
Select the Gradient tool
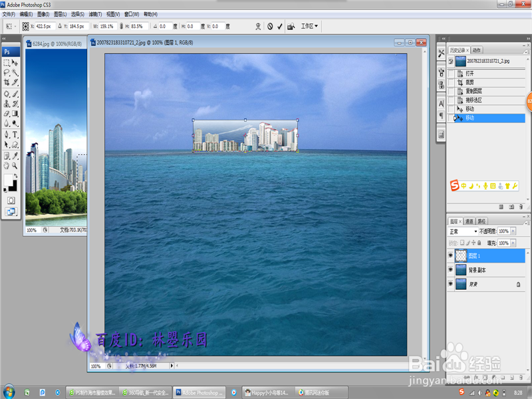point(15,114)
